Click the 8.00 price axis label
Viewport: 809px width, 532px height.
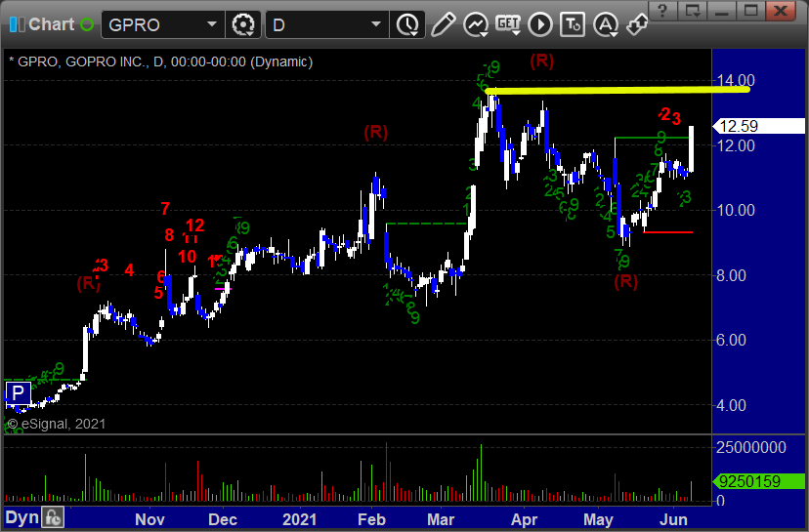[x=731, y=275]
